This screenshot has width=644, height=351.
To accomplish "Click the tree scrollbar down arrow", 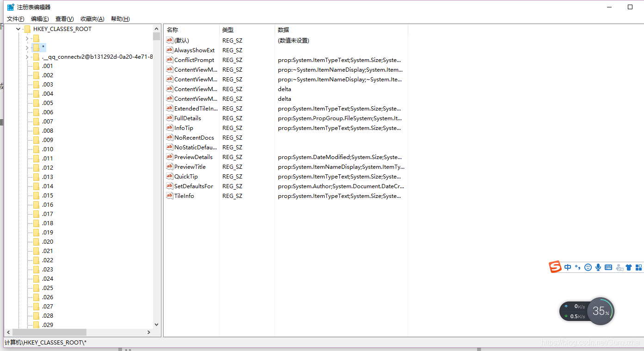I will point(156,325).
